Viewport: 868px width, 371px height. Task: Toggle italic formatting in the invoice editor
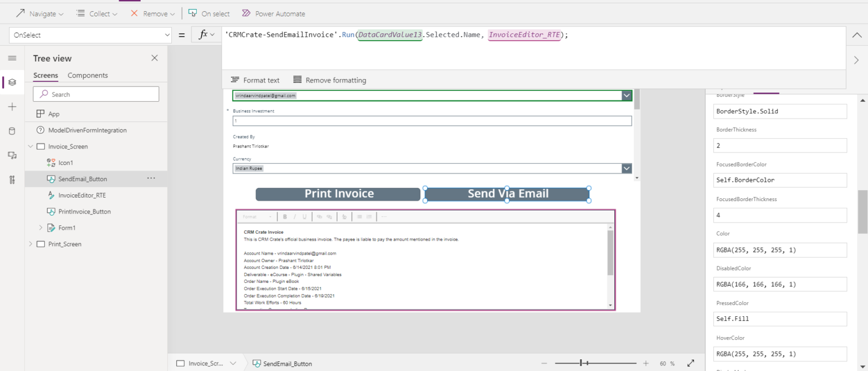pyautogui.click(x=294, y=216)
